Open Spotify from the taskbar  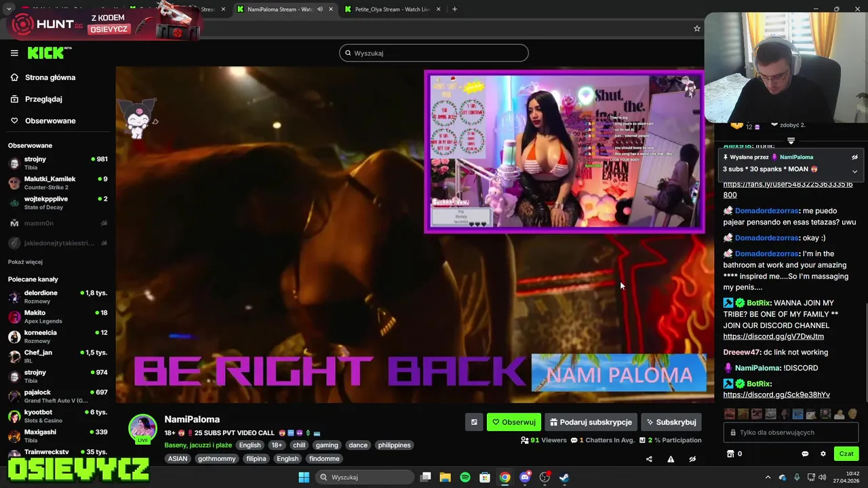[x=465, y=477]
